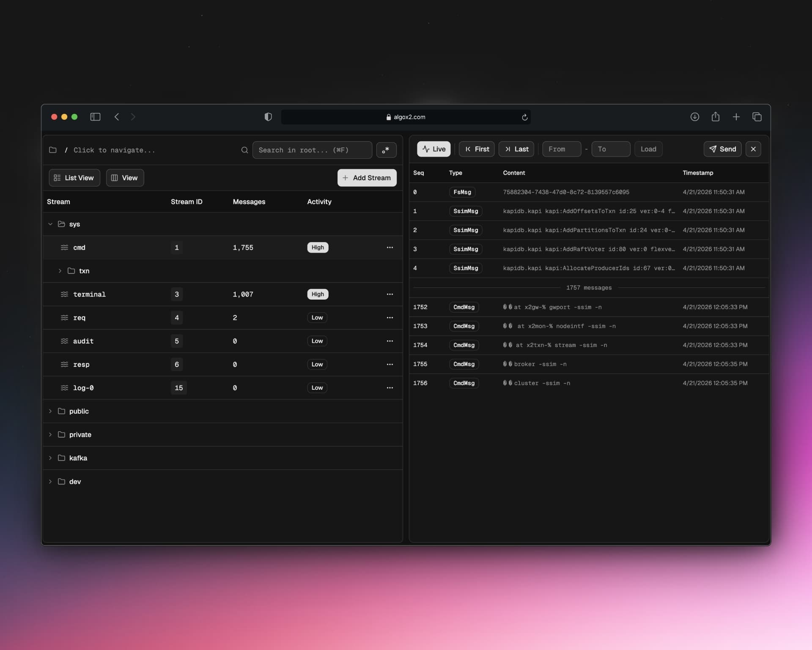812x650 pixels.
Task: Click the To sequence field
Action: tap(611, 149)
